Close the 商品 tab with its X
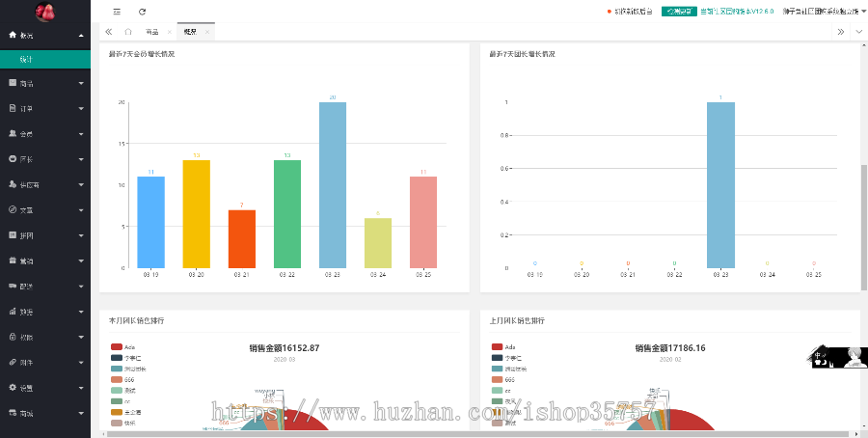The height and width of the screenshot is (438, 868). (x=170, y=32)
